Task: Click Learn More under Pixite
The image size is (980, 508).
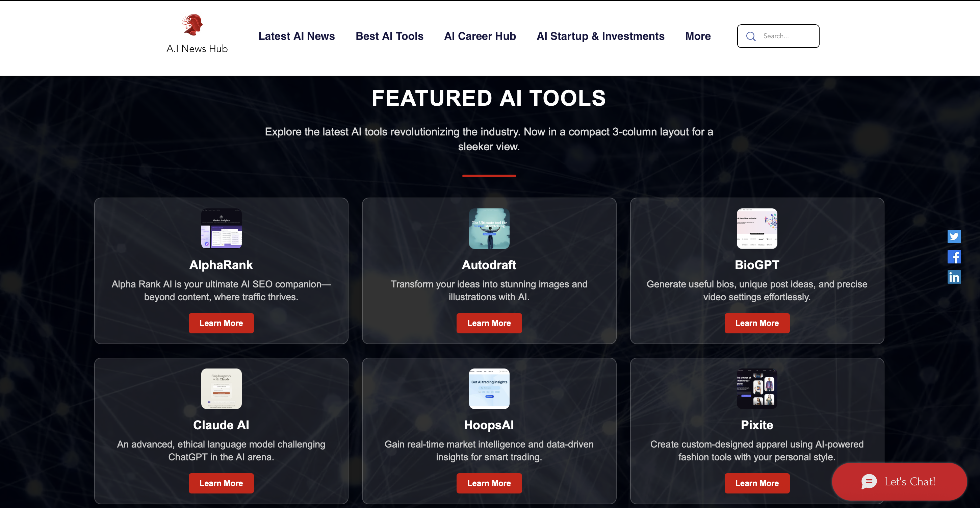Action: tap(757, 483)
